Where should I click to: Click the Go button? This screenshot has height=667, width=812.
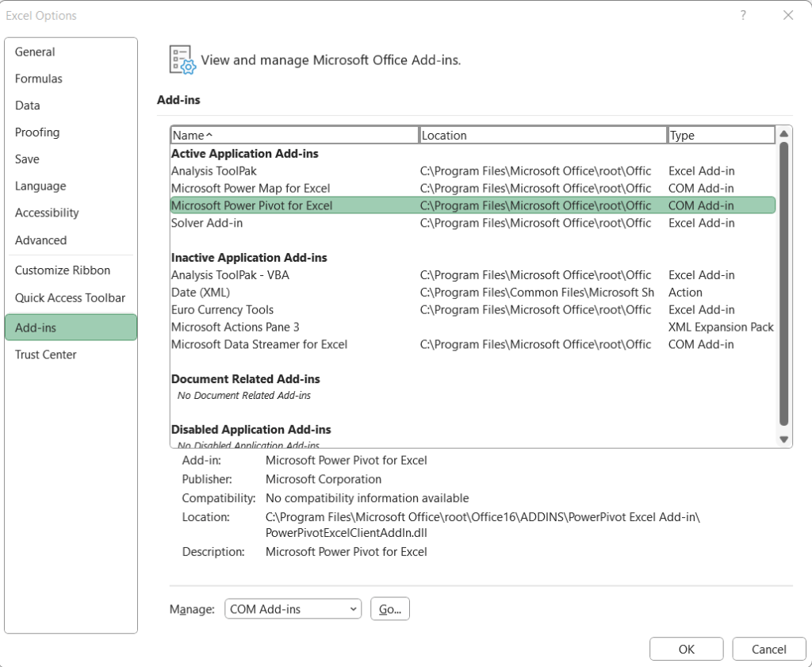coord(389,608)
